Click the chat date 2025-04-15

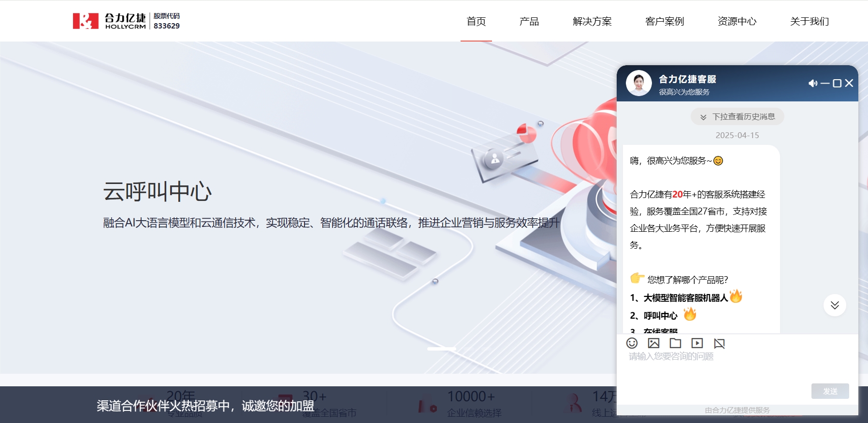click(738, 135)
